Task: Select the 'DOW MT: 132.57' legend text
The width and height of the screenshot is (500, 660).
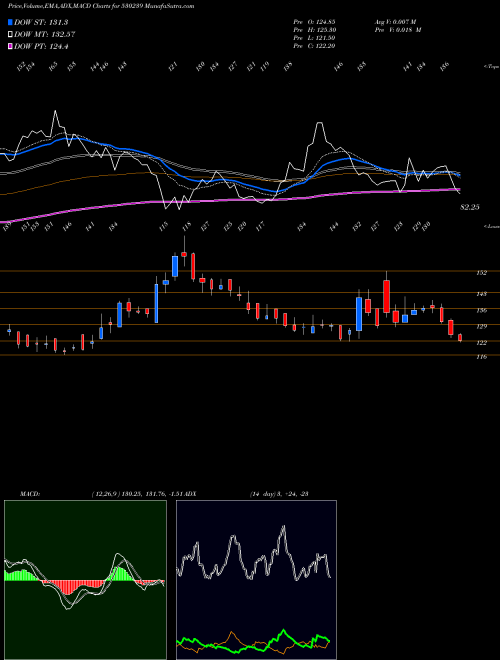Action: pos(45,35)
